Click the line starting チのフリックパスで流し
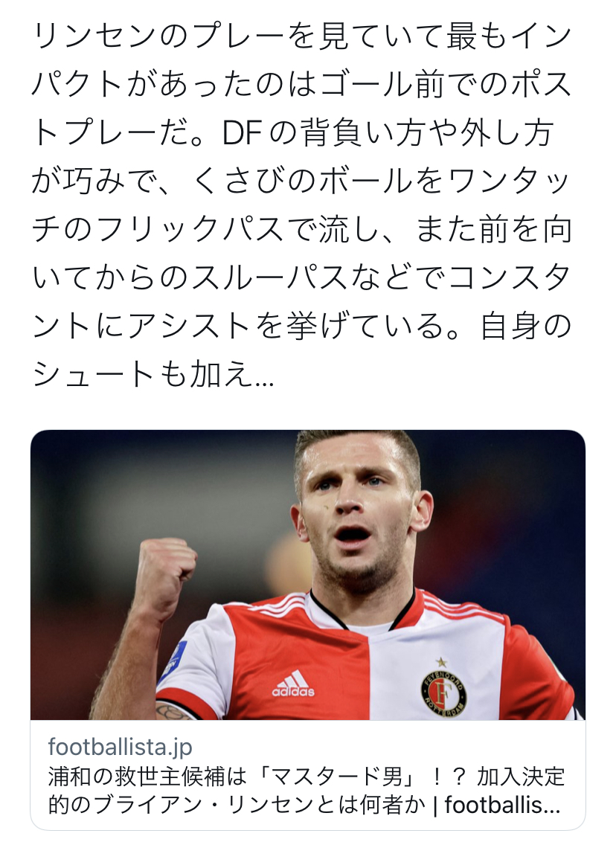 tap(301, 230)
